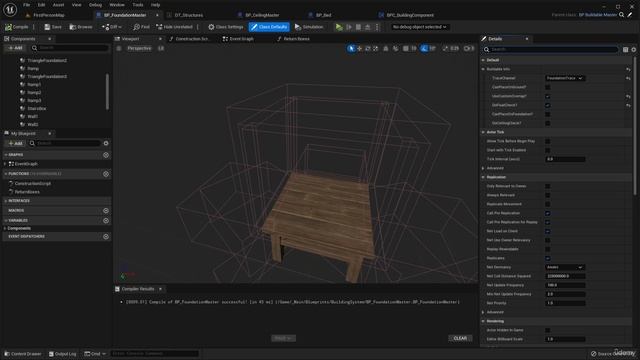Click the Compile blueprint icon
Image resolution: width=640 pixels, height=360 pixels.
9,27
